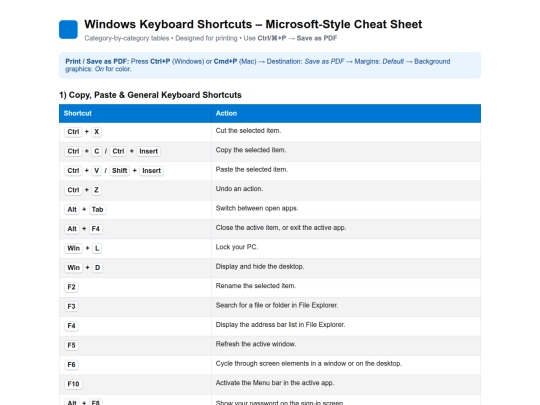Click the Win key in the Lock row
Image resolution: width=540 pixels, height=405 pixels.
pos(73,248)
